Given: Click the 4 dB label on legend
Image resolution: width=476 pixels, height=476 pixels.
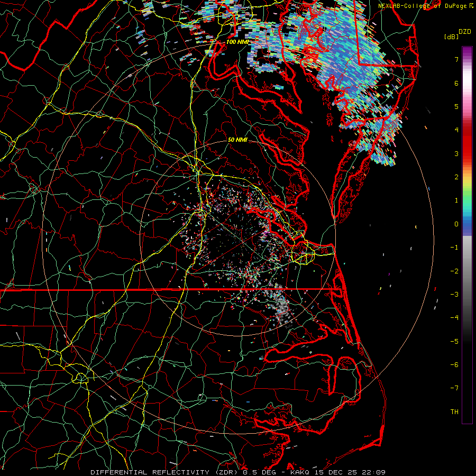Looking at the screenshot, I should 456,130.
